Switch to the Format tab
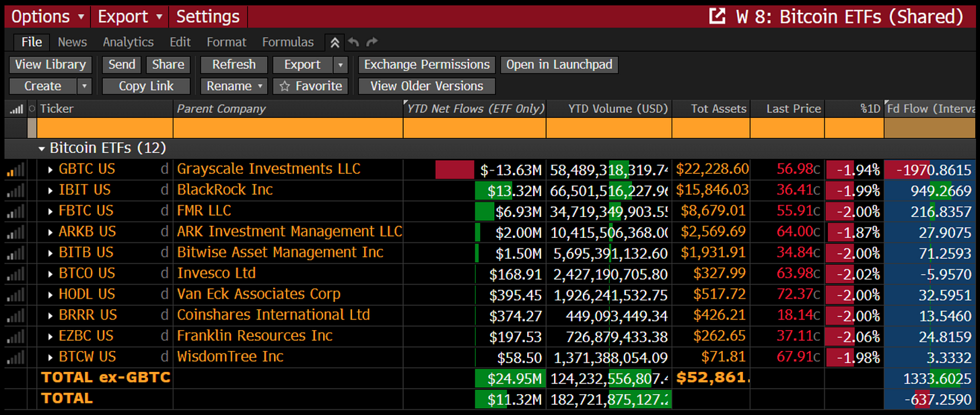Screen dimensions: 980x415 tap(226, 42)
